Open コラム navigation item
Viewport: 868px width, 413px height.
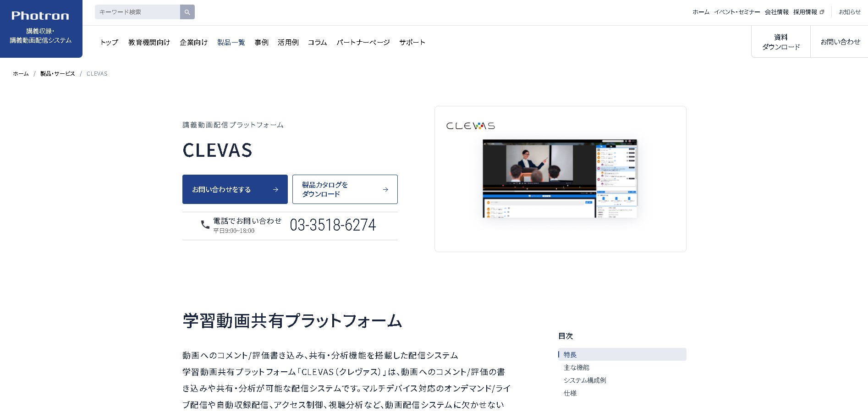pyautogui.click(x=317, y=42)
